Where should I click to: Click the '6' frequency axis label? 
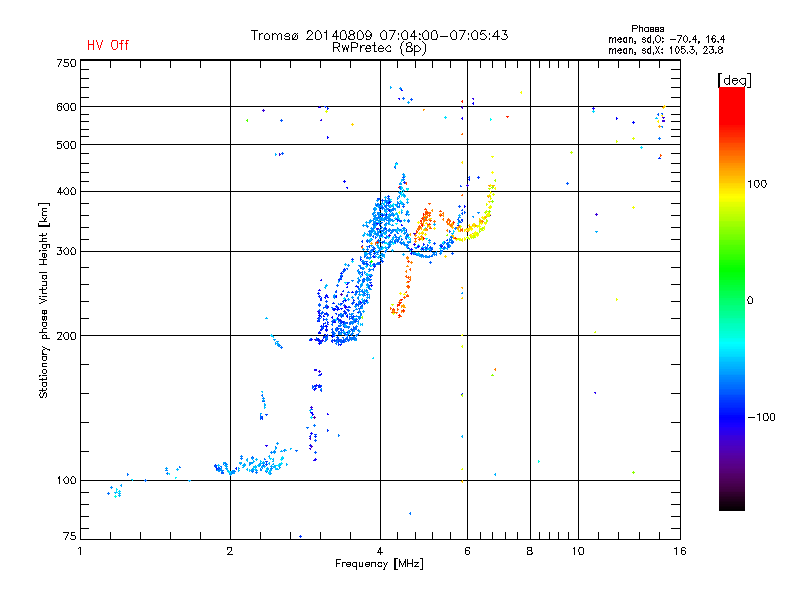tap(467, 551)
